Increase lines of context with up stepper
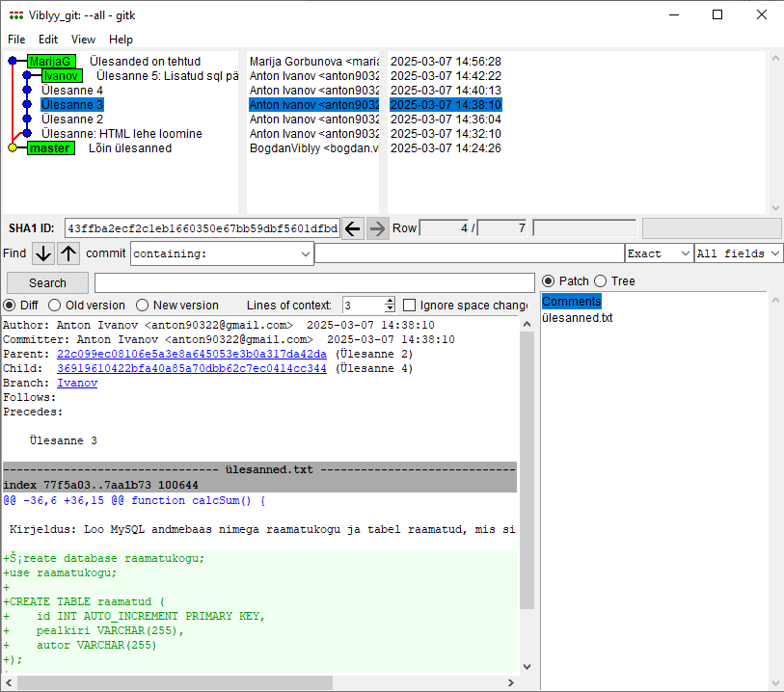This screenshot has height=692, width=784. tap(390, 302)
